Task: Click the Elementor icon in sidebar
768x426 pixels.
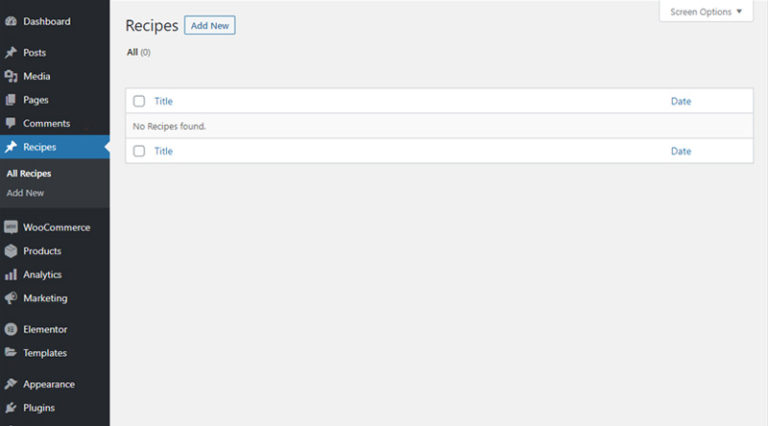Action: click(10, 329)
